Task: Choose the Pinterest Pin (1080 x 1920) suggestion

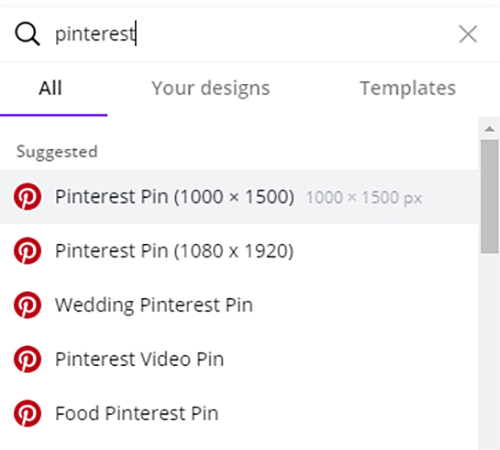Action: point(239,251)
